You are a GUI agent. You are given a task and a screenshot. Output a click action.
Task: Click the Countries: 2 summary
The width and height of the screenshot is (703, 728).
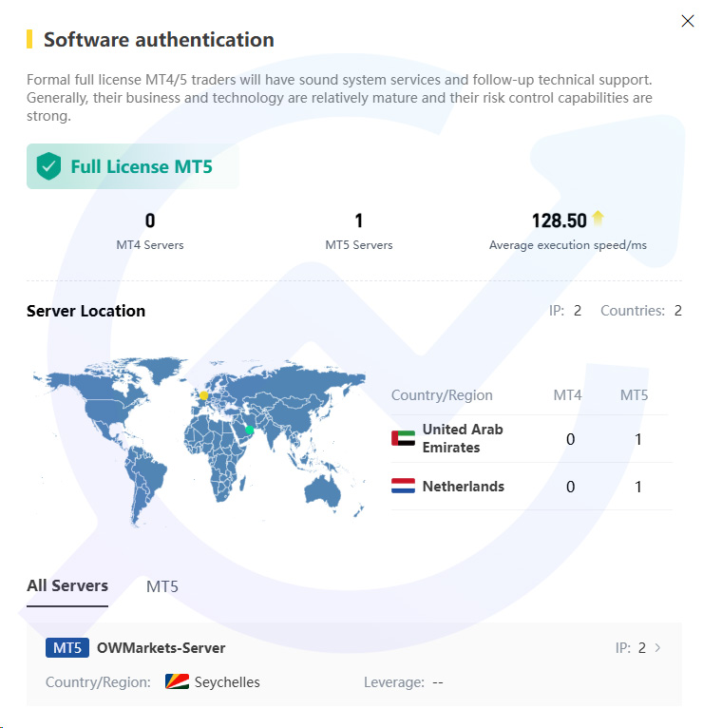(641, 310)
